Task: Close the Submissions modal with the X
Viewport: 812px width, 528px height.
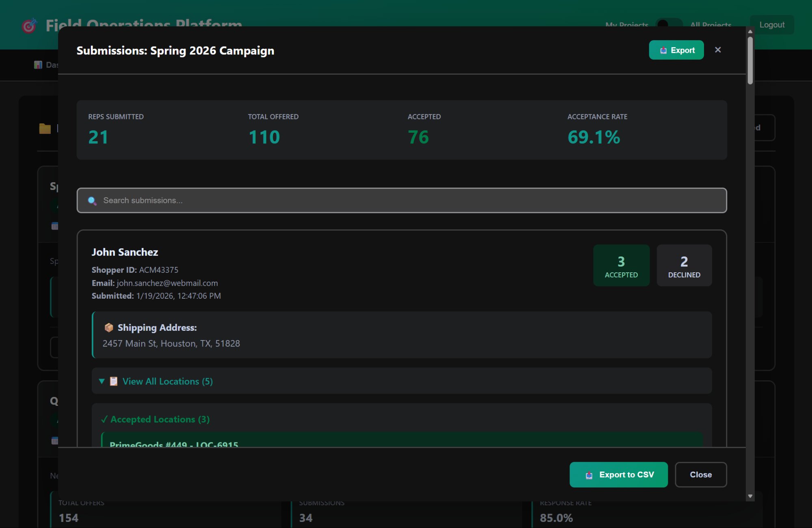Action: (718, 50)
